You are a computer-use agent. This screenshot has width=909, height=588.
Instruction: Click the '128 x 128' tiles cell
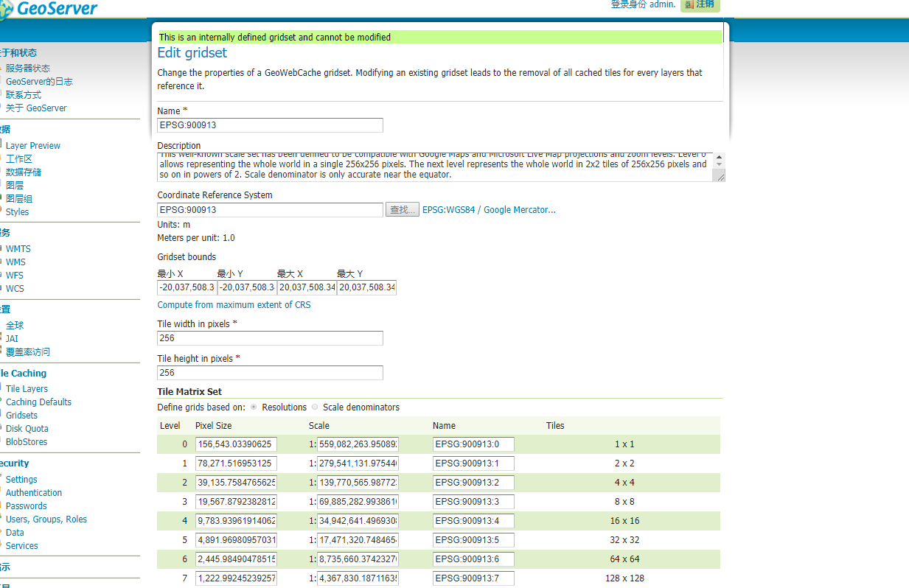click(624, 578)
